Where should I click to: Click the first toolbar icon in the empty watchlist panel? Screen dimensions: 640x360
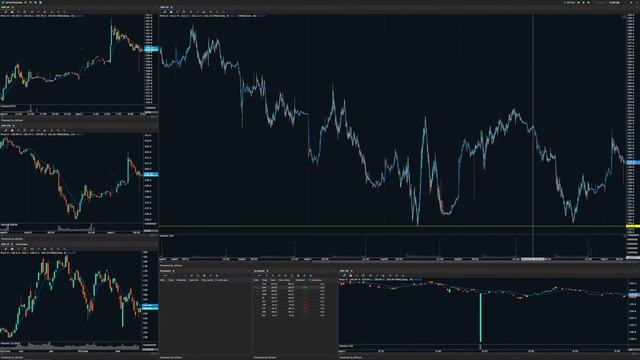pos(165,276)
